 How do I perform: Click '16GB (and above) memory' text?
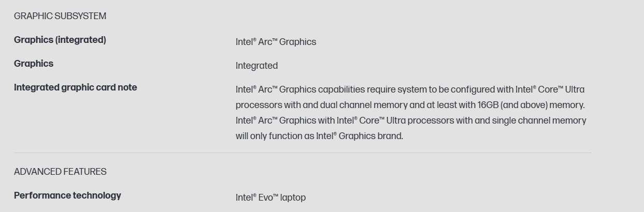tap(531, 105)
